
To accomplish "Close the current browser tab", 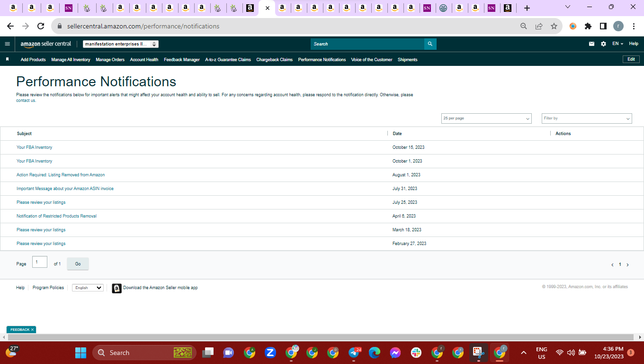I will coord(268,8).
